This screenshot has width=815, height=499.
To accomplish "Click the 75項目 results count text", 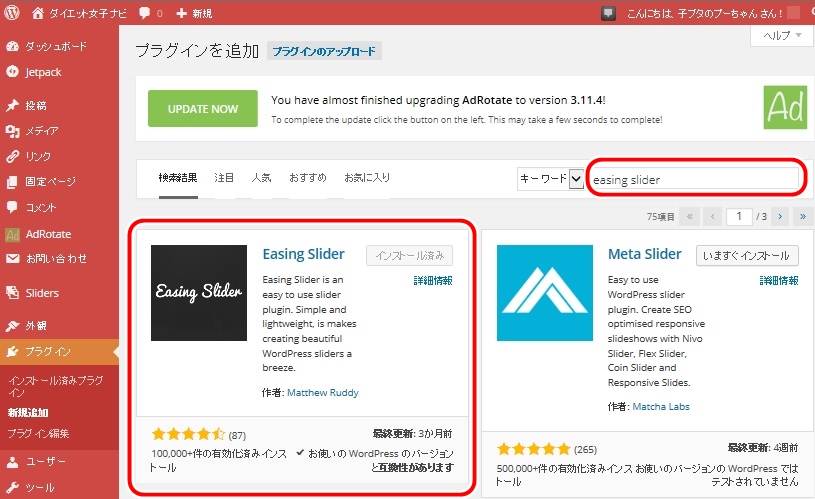I will (661, 216).
